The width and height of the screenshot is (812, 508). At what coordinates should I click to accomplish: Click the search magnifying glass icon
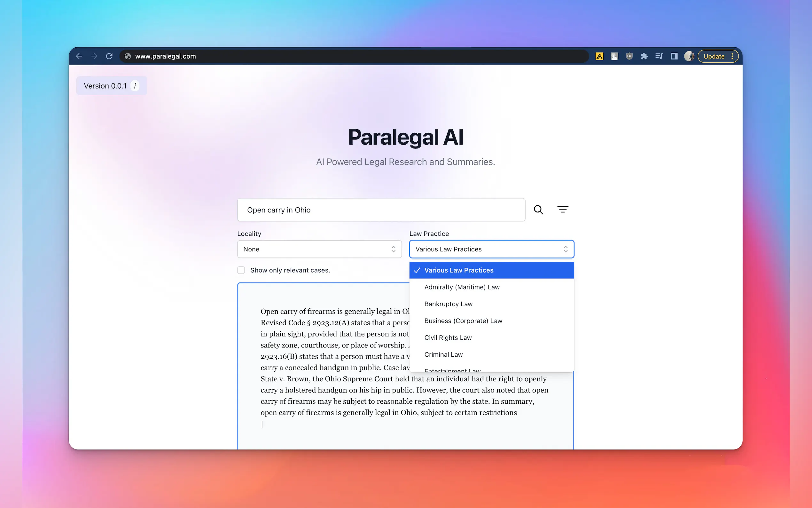tap(538, 210)
